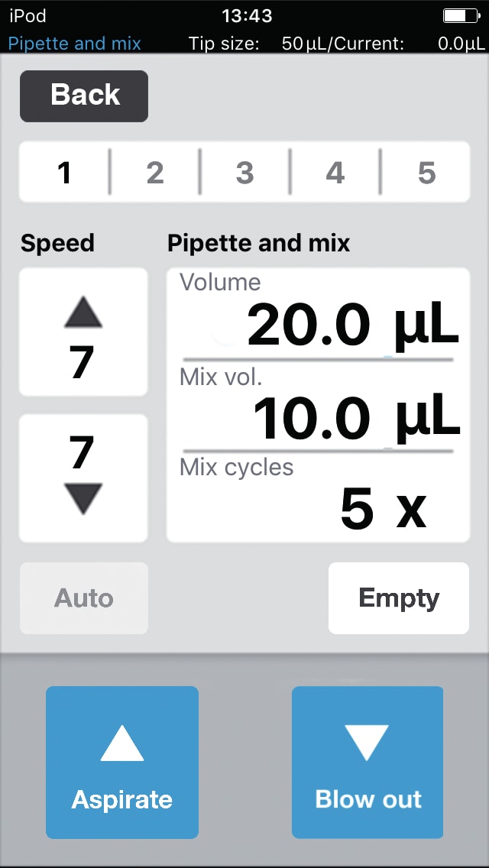Return using the Back button
The image size is (489, 868).
(83, 96)
